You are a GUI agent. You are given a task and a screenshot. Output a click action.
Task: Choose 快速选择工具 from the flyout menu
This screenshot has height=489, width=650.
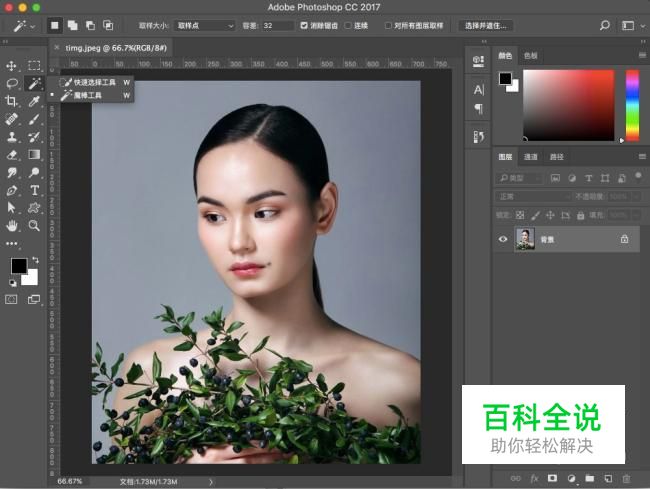(x=95, y=82)
